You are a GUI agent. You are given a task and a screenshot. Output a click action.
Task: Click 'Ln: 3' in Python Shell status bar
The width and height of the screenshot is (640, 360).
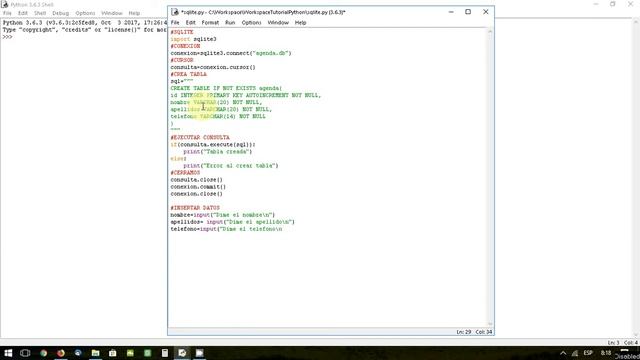tap(613, 343)
